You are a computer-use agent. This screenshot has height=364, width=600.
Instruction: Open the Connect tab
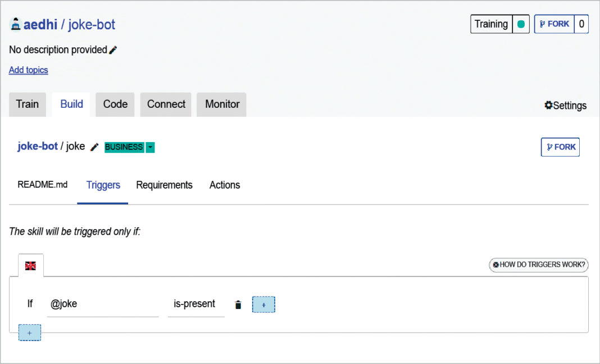point(165,104)
